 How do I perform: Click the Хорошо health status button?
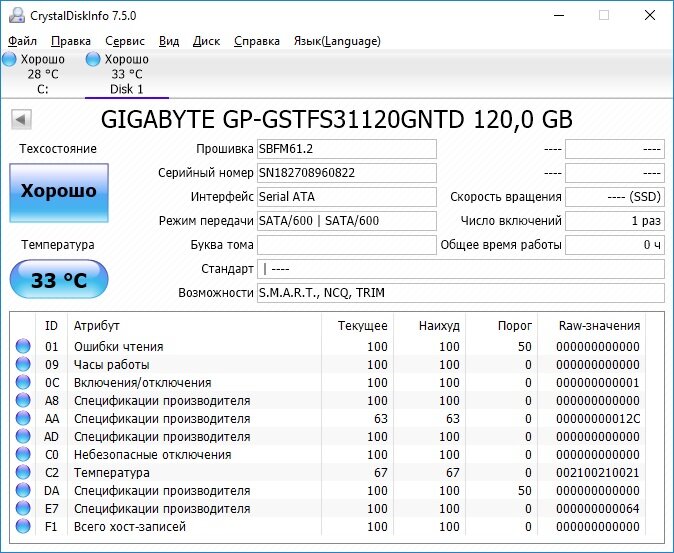pos(59,193)
